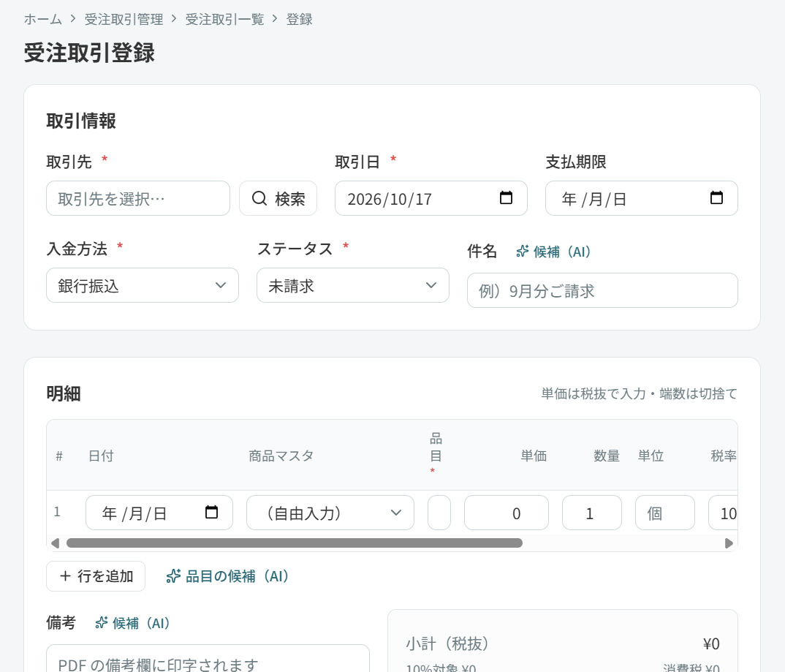Click the 数量 field showing 1
This screenshot has width=785, height=672.
[592, 513]
